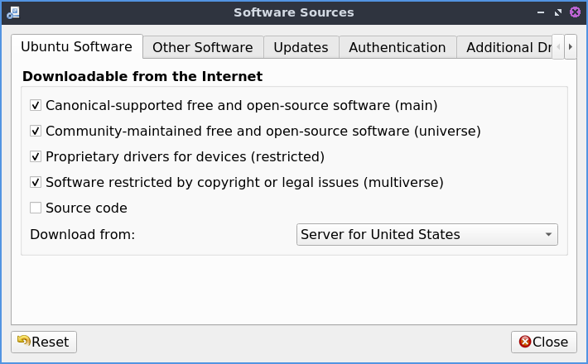Screen dimensions: 588x364
Task: Switch to the Other Software tab
Action: pyautogui.click(x=203, y=47)
